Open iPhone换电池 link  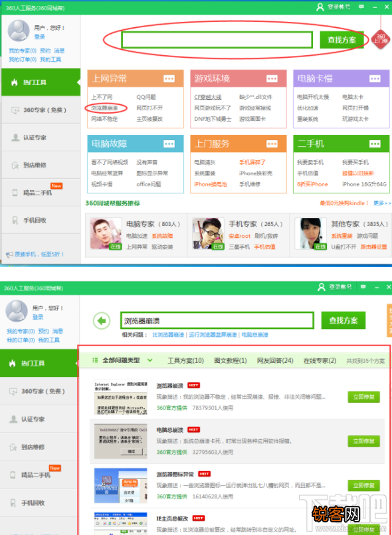pyautogui.click(x=211, y=184)
